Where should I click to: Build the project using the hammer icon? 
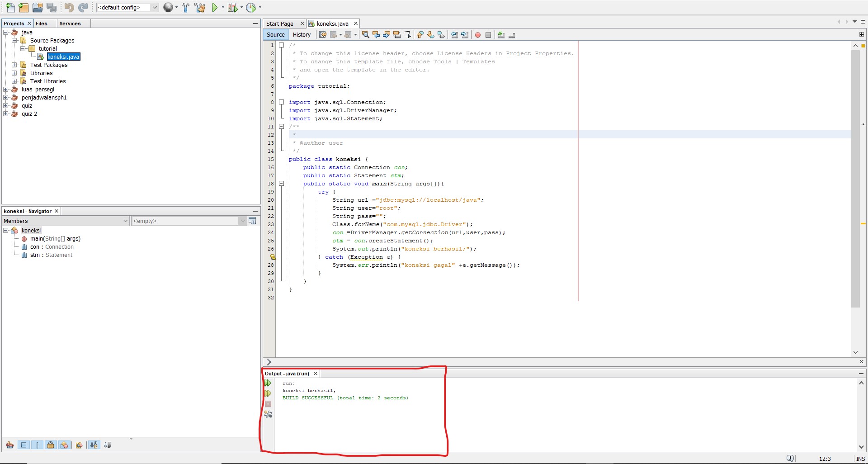(185, 7)
